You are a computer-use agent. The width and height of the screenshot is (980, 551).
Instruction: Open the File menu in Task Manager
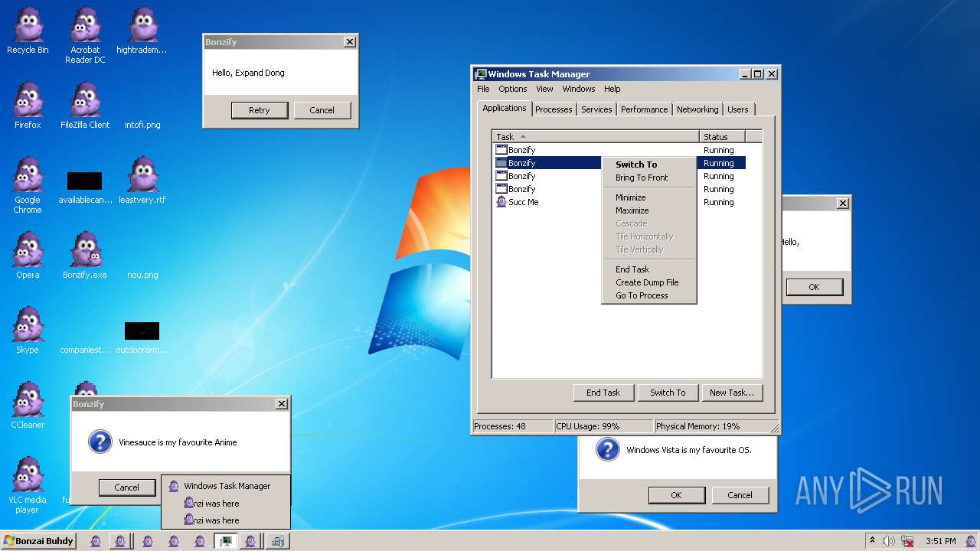[x=483, y=89]
